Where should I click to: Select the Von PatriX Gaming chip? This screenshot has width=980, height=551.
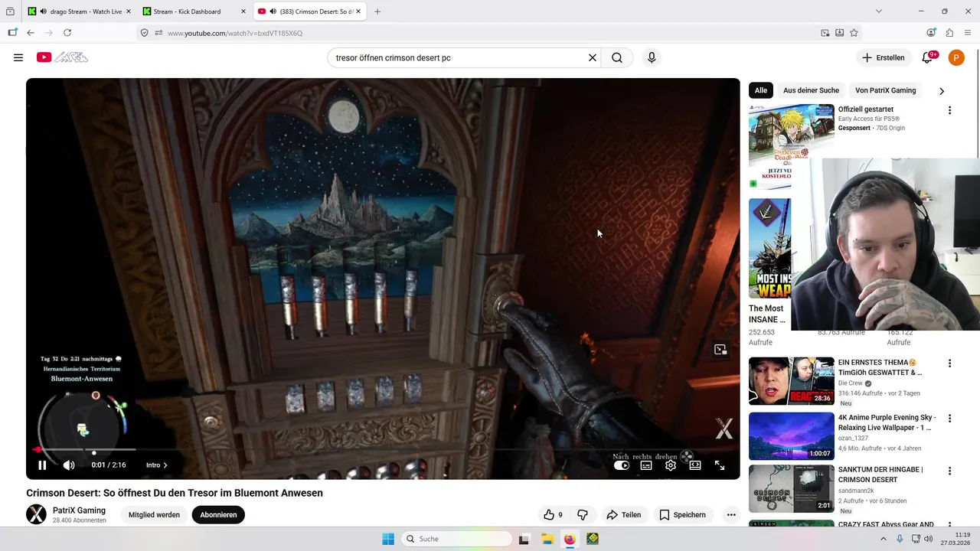885,90
